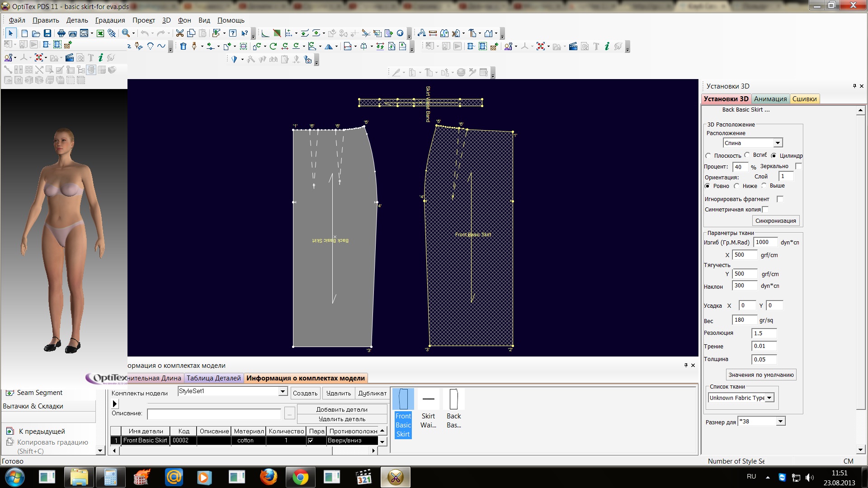Select the Плоскость radio button
Viewport: 868px width, 488px height.
[x=708, y=155]
